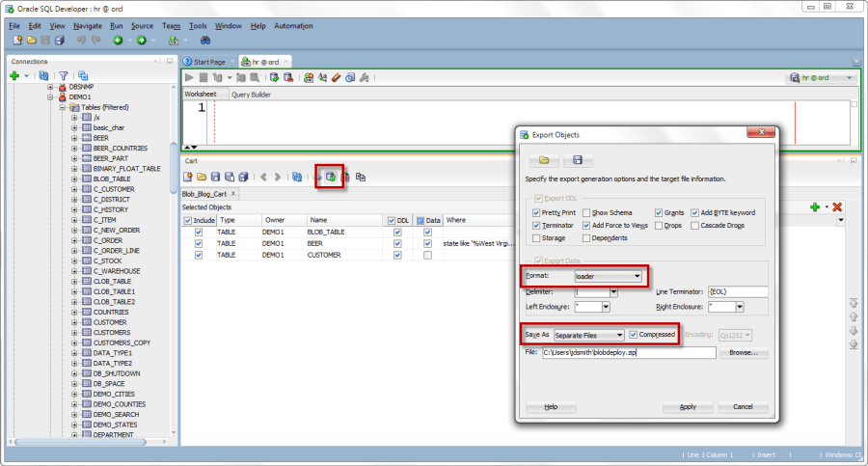Toggle the Terminator checkbox
This screenshot has width=868, height=466.
click(x=536, y=226)
